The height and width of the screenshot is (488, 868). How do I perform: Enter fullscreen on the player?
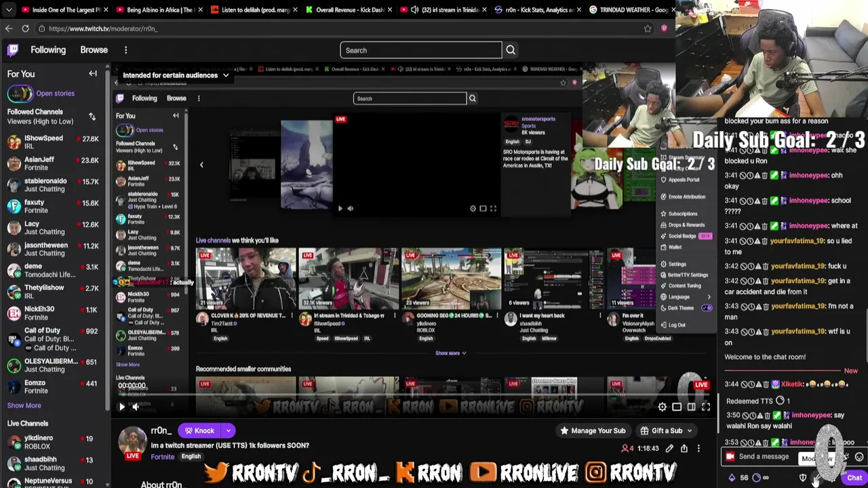(x=706, y=407)
